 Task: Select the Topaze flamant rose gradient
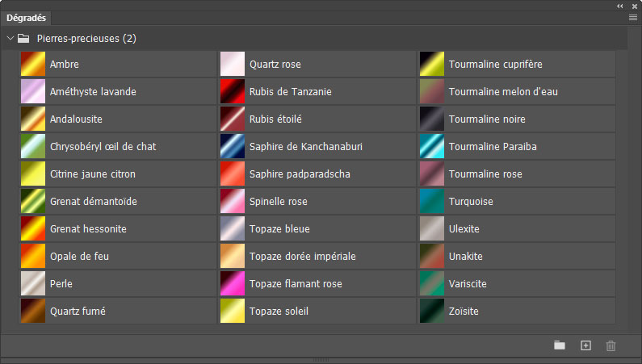[233, 284]
